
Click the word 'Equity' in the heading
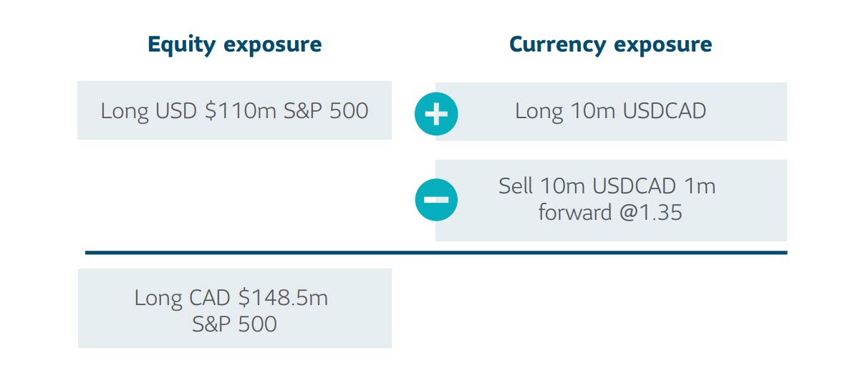click(183, 44)
